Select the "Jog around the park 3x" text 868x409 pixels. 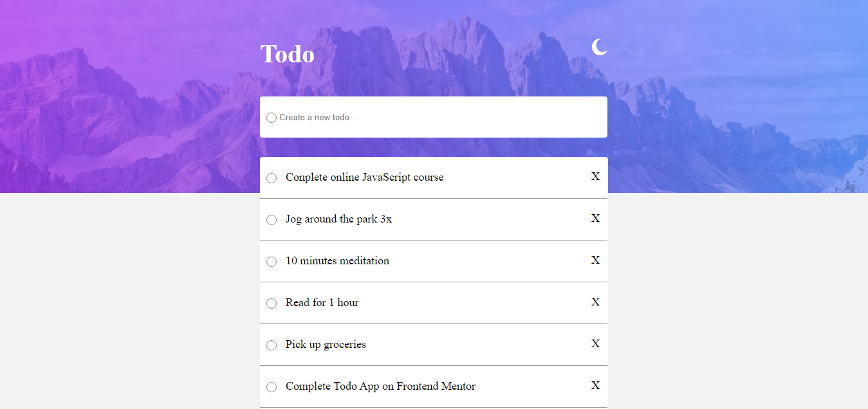338,219
